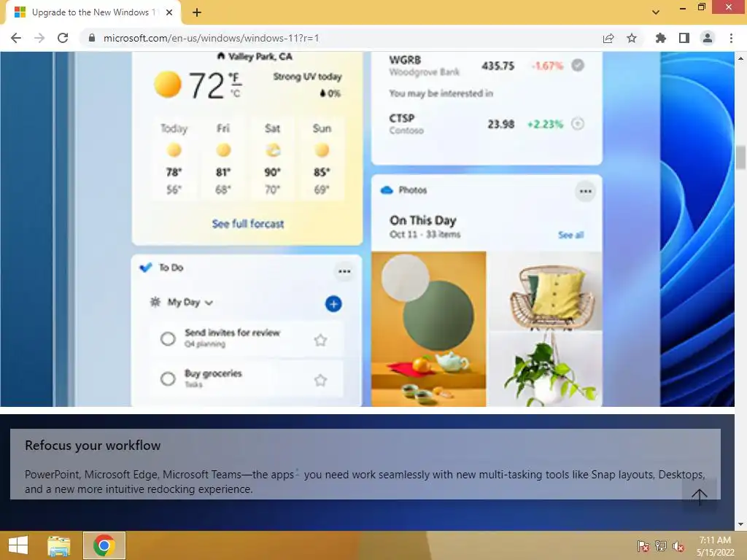Star the Send invites for review task

coord(321,340)
